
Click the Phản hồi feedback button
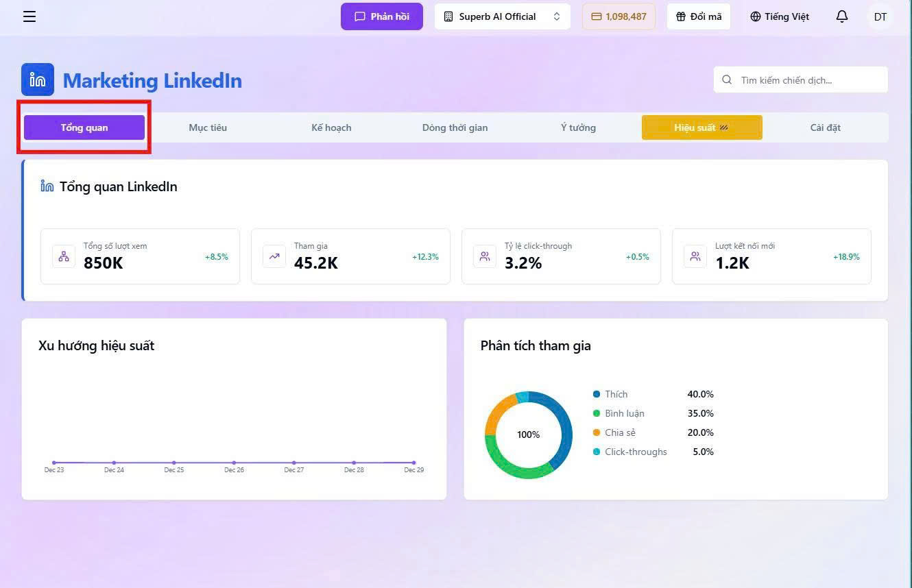click(x=382, y=16)
